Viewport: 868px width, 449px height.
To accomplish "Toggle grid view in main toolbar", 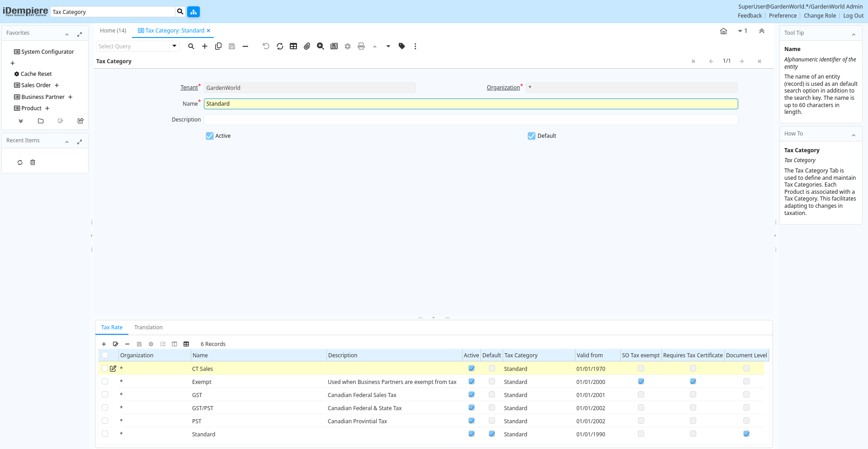I will 293,46.
